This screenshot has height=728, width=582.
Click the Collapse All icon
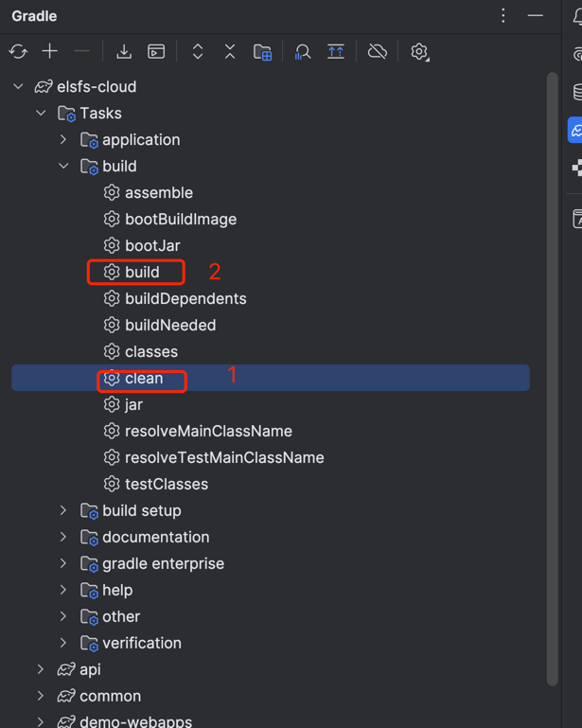(x=230, y=52)
